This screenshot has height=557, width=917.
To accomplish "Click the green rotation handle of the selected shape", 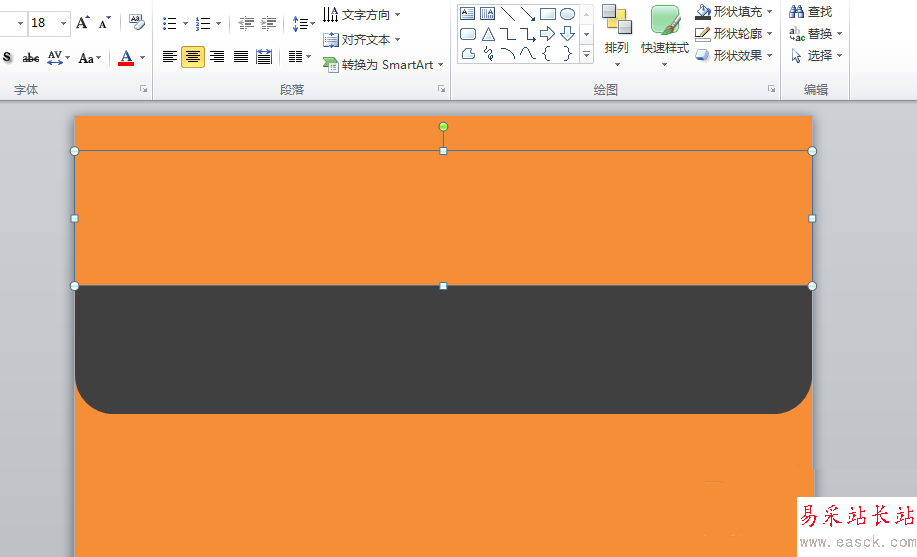I will click(443, 126).
